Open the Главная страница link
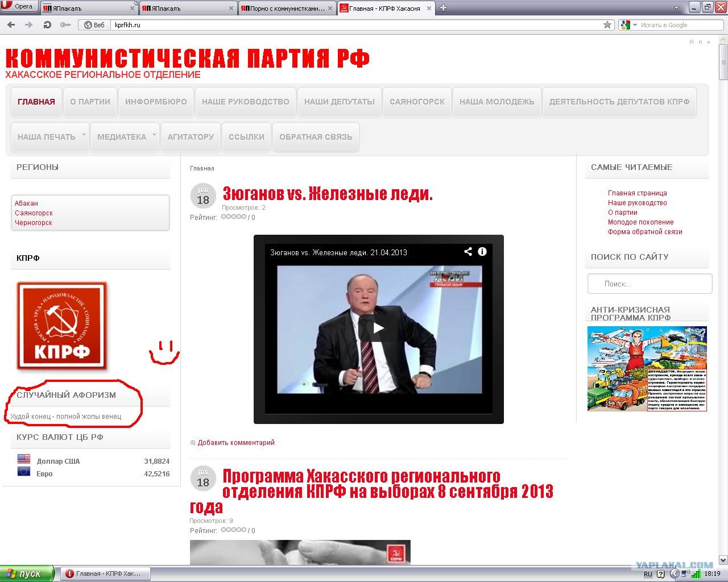The image size is (728, 582). click(638, 193)
